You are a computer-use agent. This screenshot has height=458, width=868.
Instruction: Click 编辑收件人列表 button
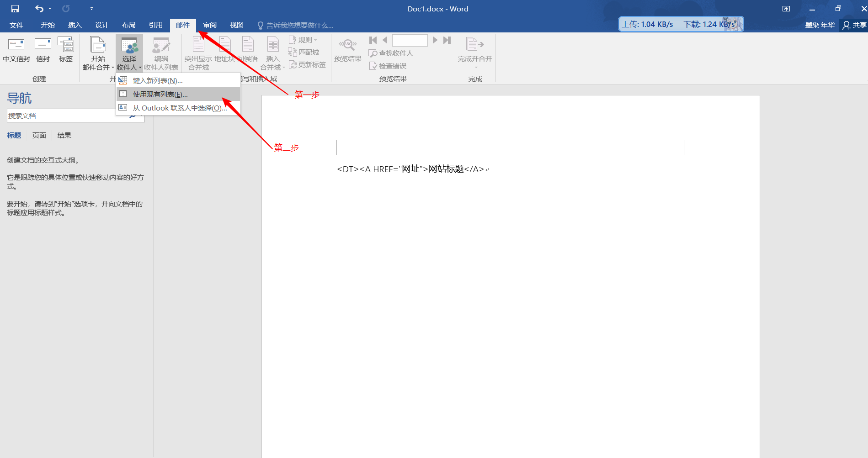coord(161,53)
